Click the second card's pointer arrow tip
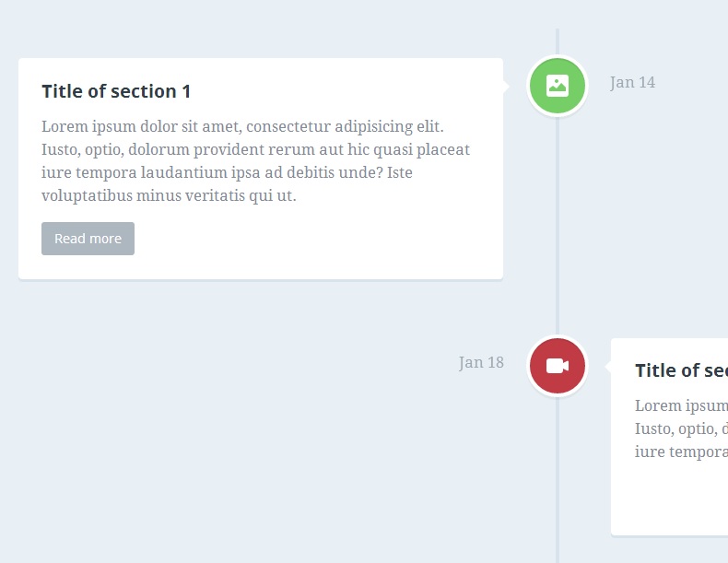The height and width of the screenshot is (563, 728). tap(607, 366)
